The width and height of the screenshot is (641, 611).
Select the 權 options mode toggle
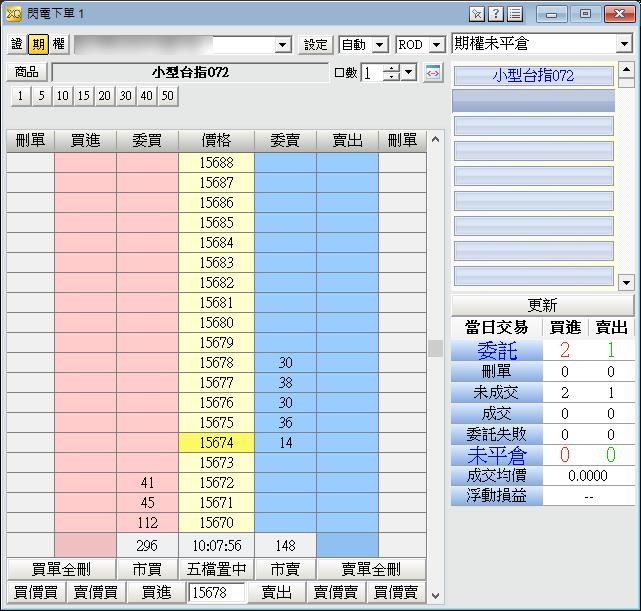click(59, 44)
